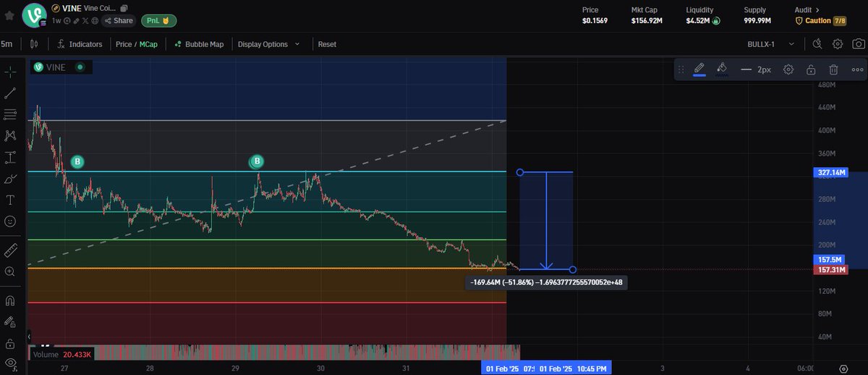Expand the Audit details arrow
This screenshot has width=868, height=375.
[817, 10]
